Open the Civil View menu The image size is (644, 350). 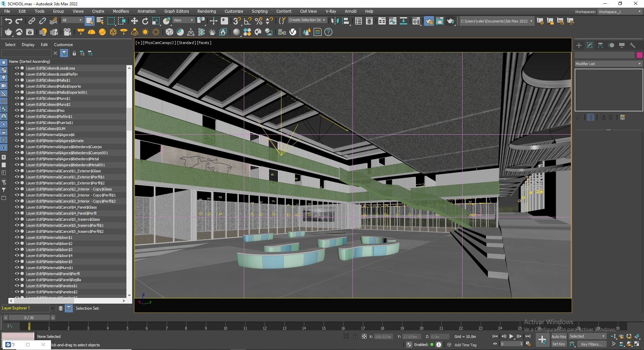[308, 11]
